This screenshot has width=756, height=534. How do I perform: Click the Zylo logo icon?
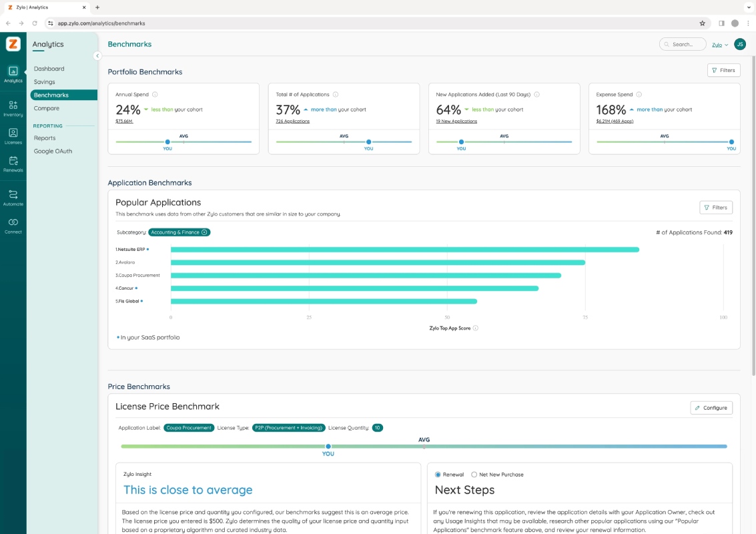pos(13,44)
